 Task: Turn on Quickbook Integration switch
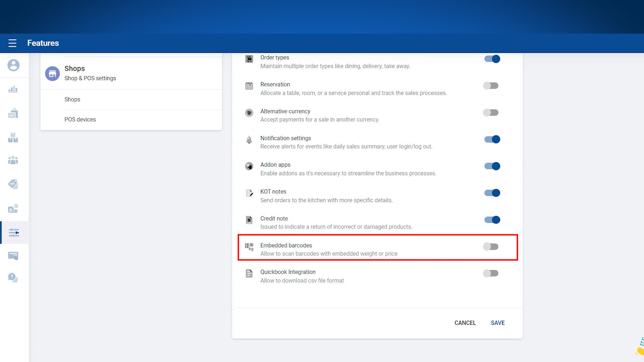click(491, 274)
